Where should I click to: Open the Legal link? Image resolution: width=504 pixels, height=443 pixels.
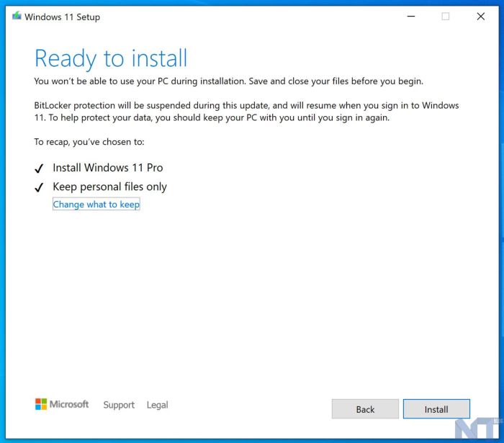[x=157, y=405]
